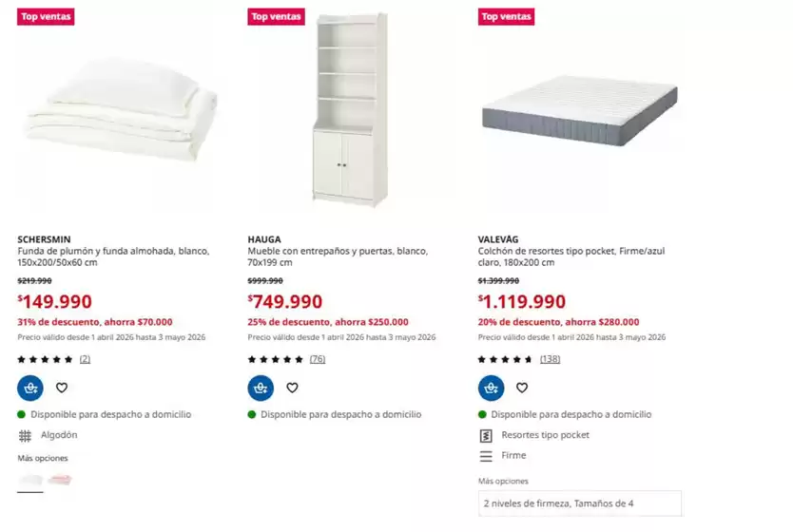
Task: Open SCHERSMIN's 2 reviews
Action: (85, 359)
